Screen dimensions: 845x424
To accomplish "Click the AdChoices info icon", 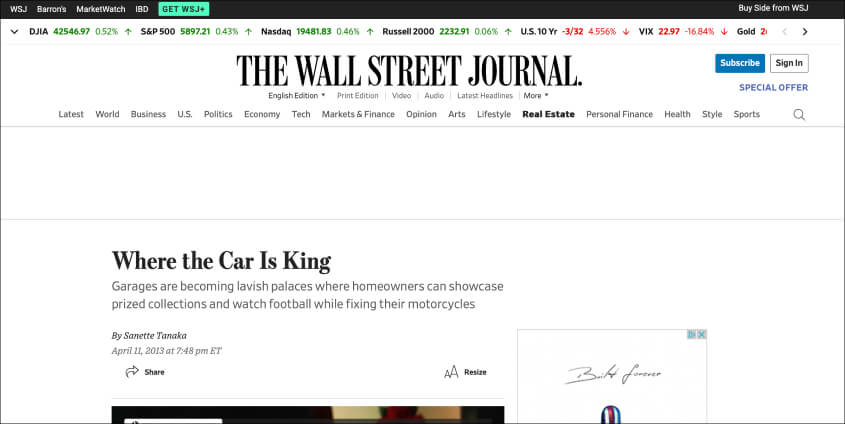I will pos(691,335).
